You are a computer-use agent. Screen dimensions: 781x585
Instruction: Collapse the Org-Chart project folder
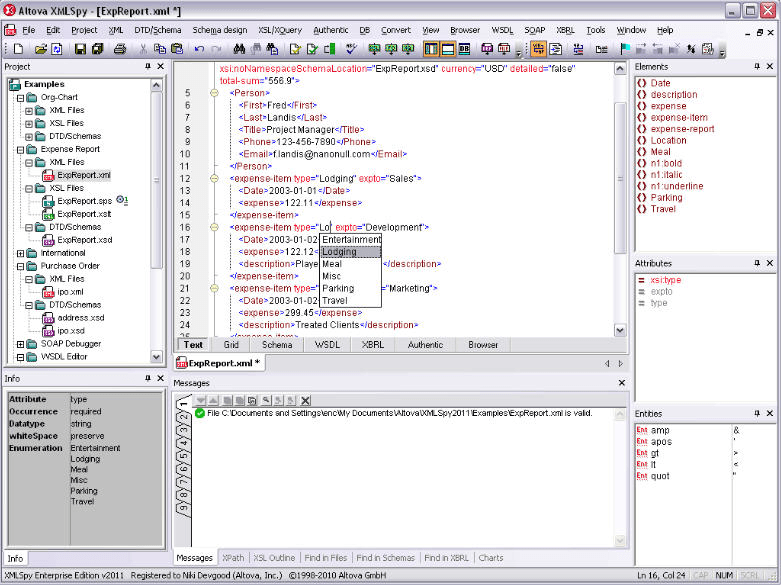point(20,98)
